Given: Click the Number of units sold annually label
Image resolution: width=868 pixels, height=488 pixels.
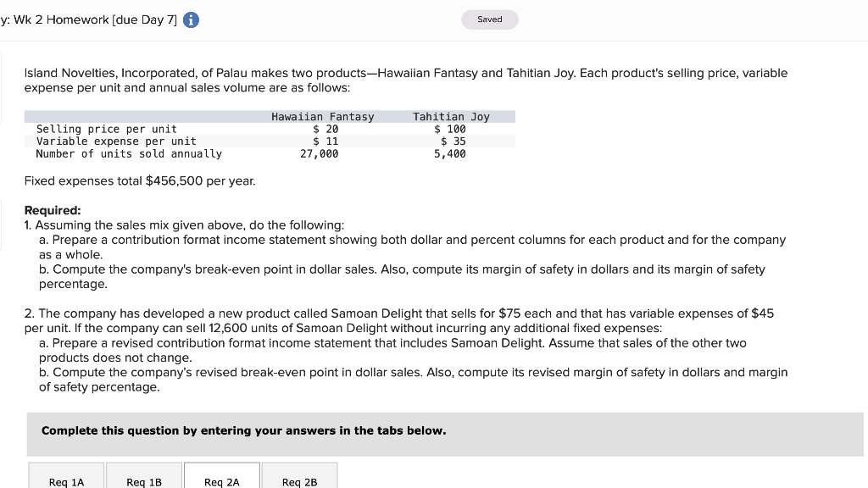Looking at the screenshot, I should click(x=129, y=153).
